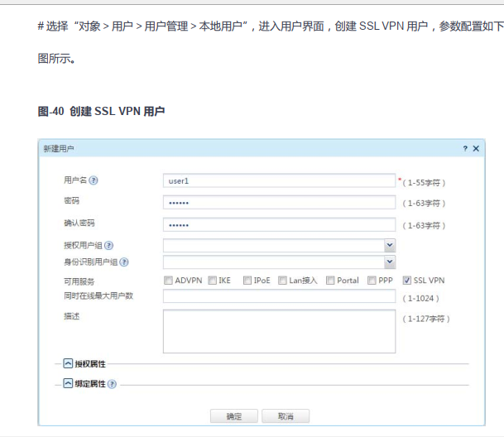Click the help icon beside 授权用户组
This screenshot has width=504, height=437.
[x=108, y=246]
